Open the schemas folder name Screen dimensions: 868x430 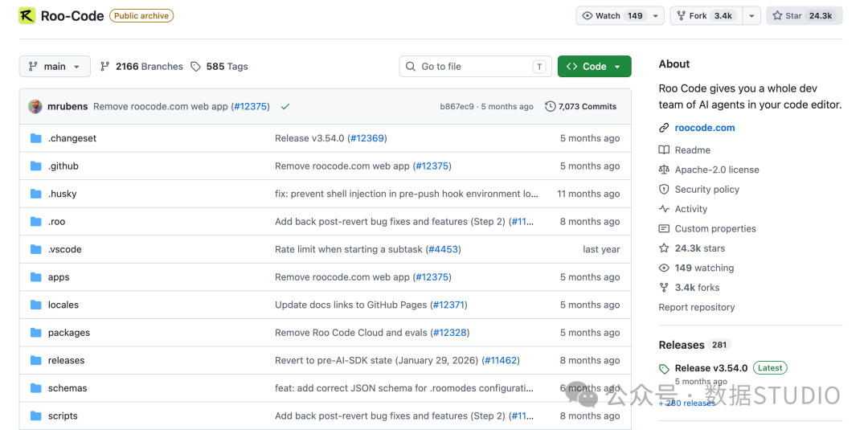(x=68, y=388)
